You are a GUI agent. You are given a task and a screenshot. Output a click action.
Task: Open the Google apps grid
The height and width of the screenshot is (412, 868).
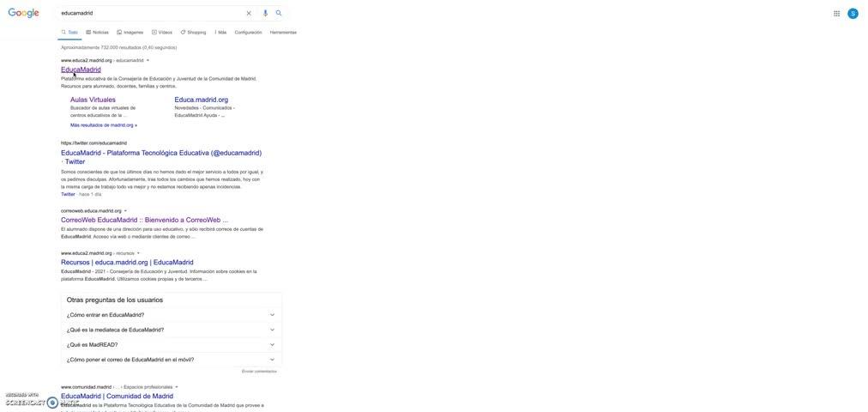(836, 13)
